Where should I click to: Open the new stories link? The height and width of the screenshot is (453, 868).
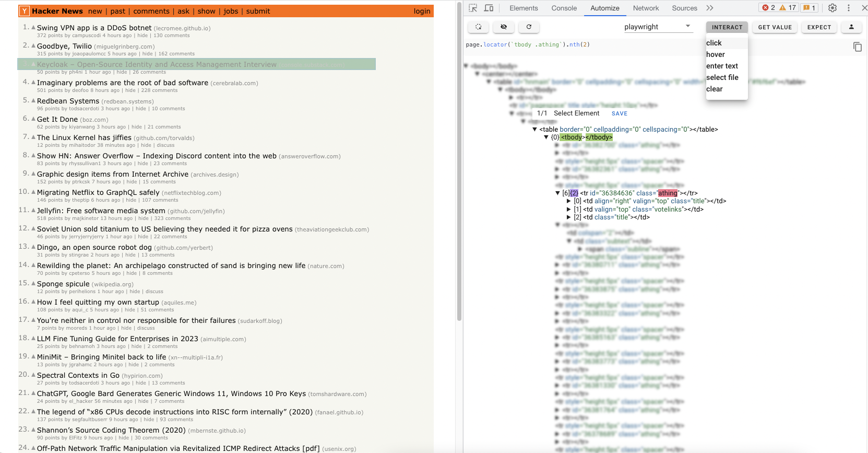[x=95, y=11]
